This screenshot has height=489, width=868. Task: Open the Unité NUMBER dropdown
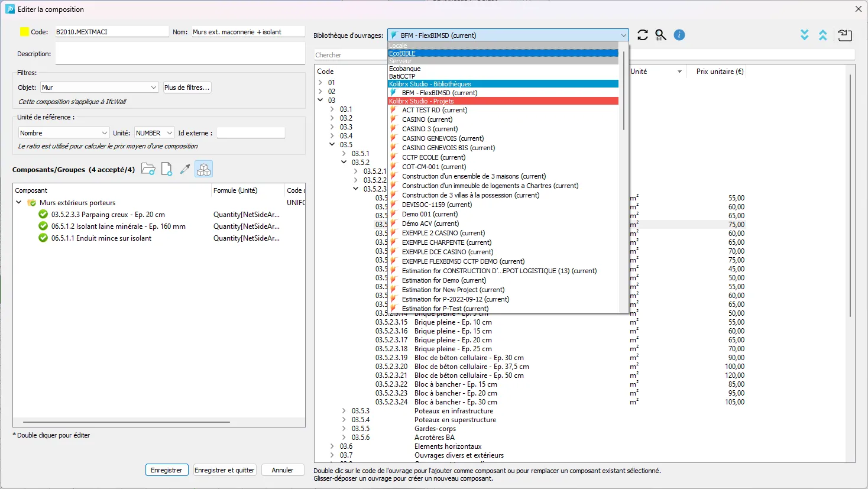(x=154, y=133)
